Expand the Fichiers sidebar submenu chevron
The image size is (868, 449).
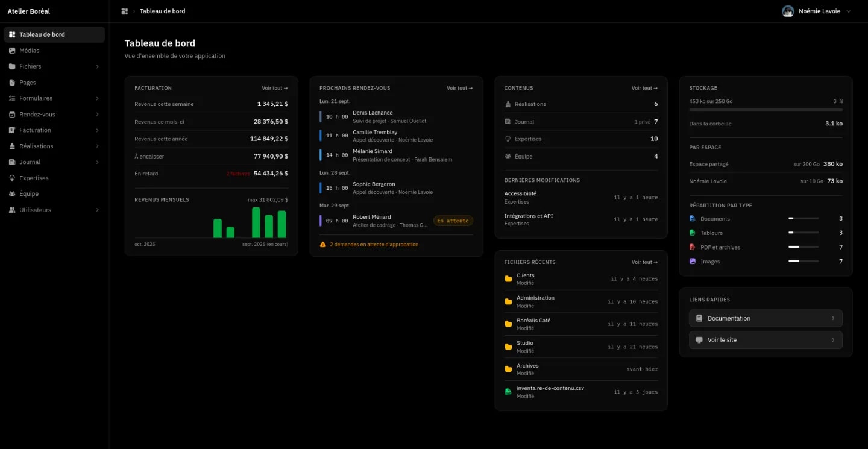pos(98,66)
